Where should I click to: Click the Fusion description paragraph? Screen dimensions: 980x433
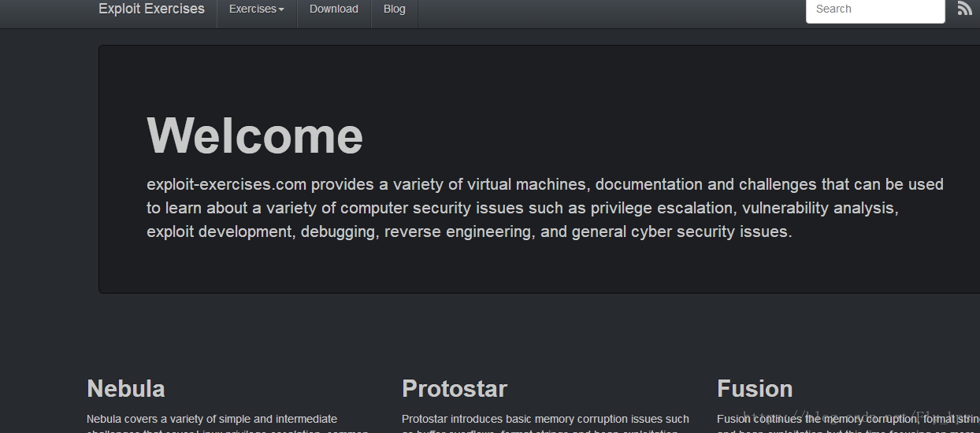click(x=848, y=424)
